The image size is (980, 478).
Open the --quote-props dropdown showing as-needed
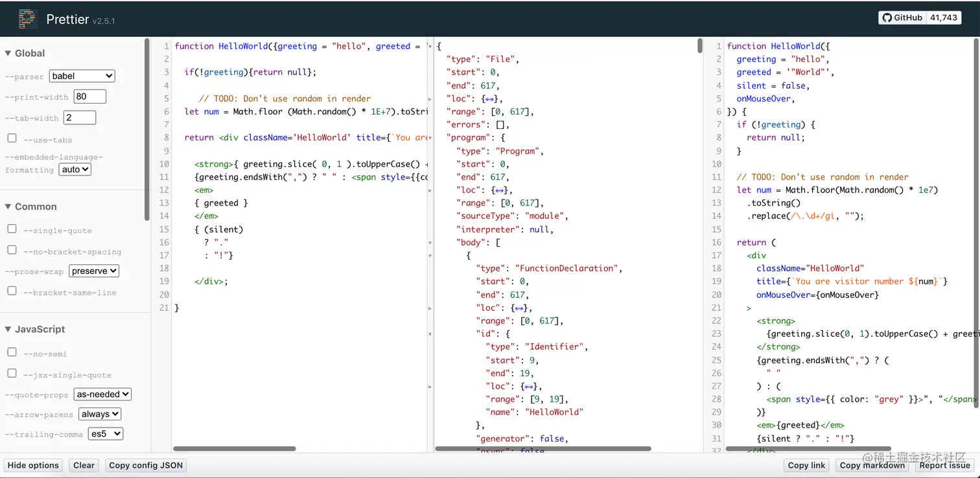[x=102, y=394]
